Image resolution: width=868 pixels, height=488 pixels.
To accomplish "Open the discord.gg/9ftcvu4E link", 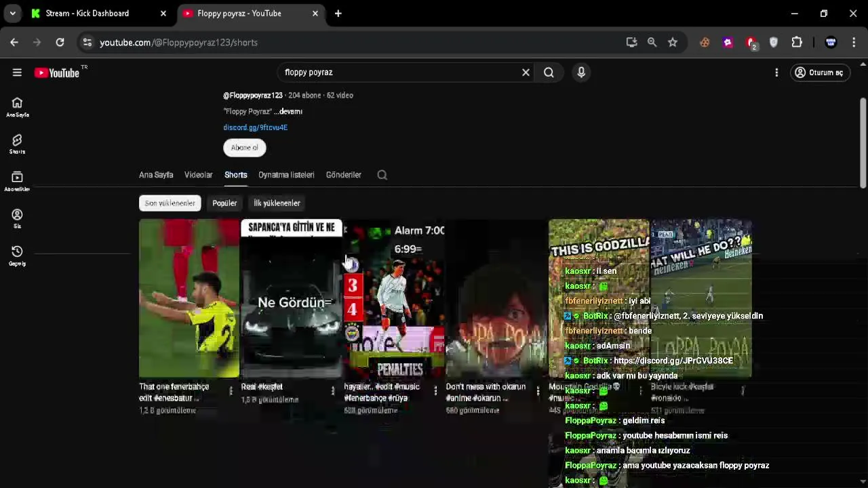I will [256, 127].
